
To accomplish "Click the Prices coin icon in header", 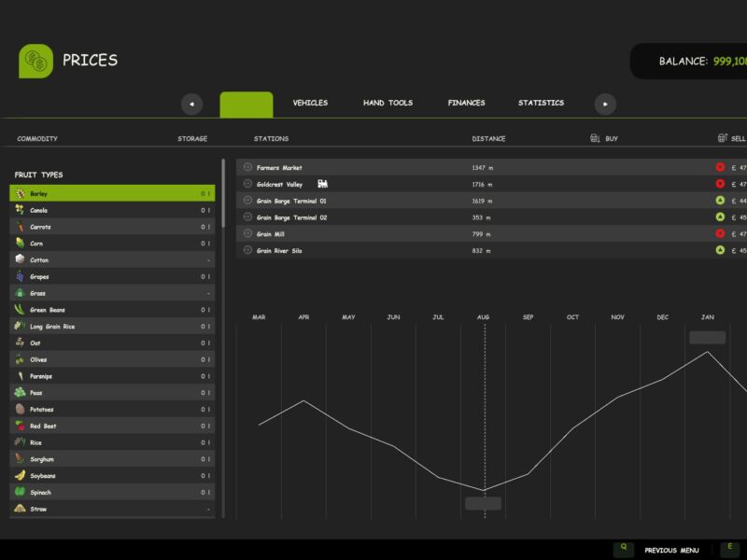I will pos(35,61).
